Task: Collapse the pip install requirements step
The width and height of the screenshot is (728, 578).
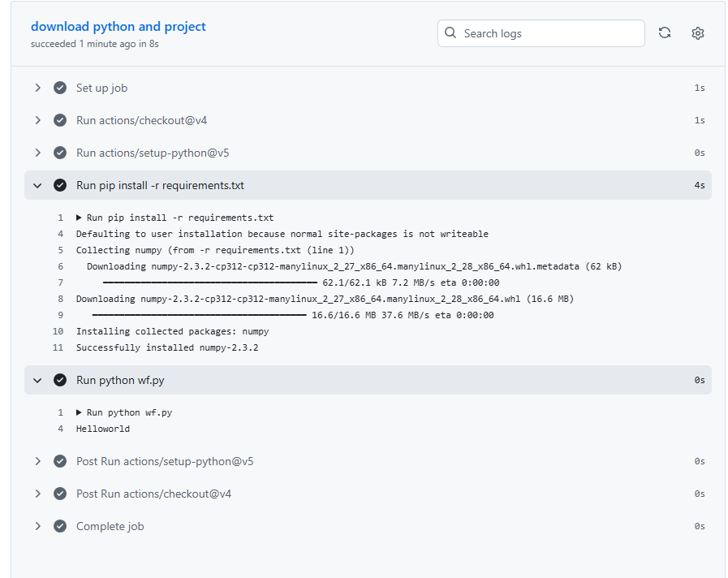Action: pos(37,185)
